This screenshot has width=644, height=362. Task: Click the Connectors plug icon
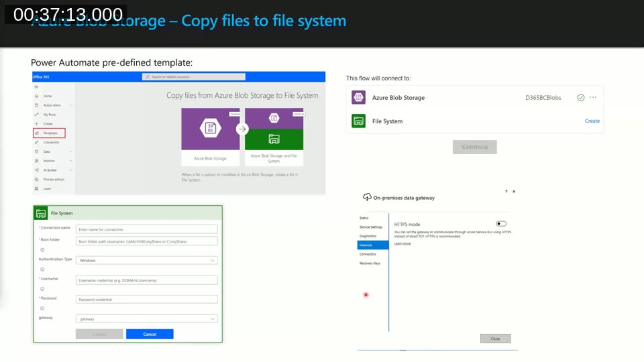point(36,142)
